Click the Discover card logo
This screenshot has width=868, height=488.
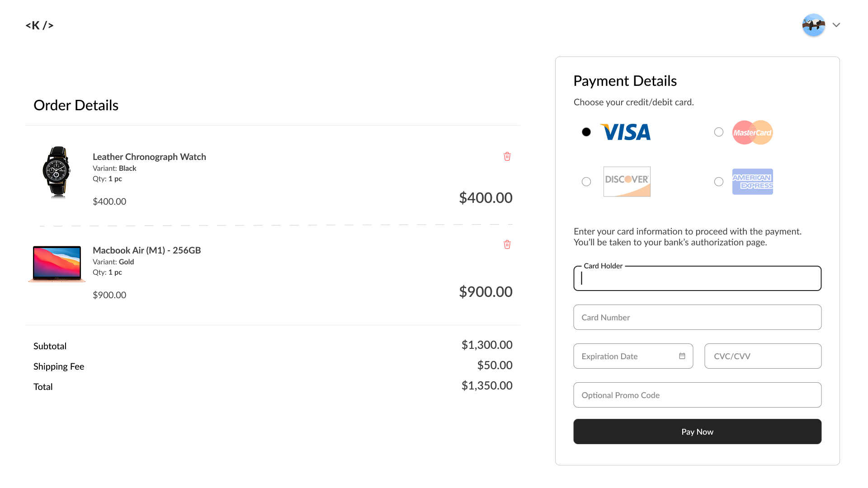[x=627, y=182]
